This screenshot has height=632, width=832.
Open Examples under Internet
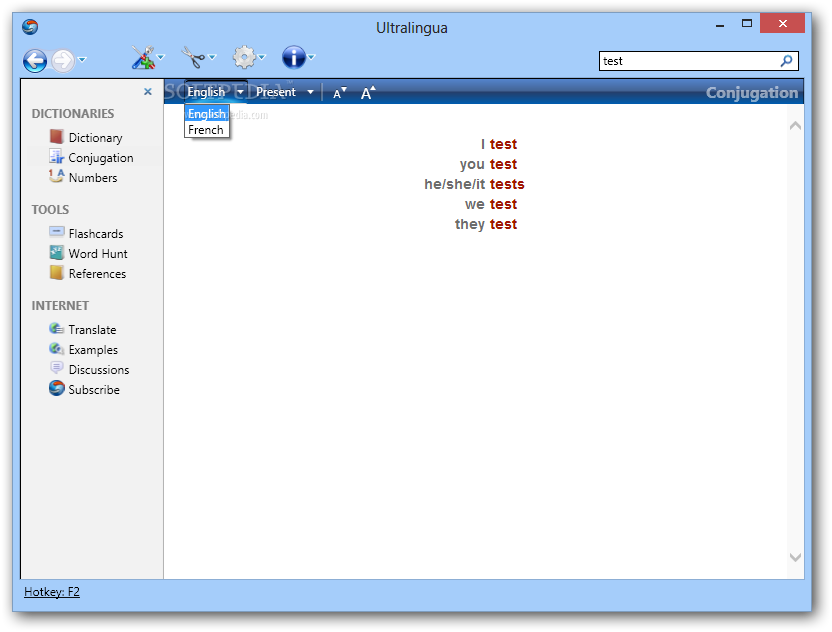(x=93, y=350)
